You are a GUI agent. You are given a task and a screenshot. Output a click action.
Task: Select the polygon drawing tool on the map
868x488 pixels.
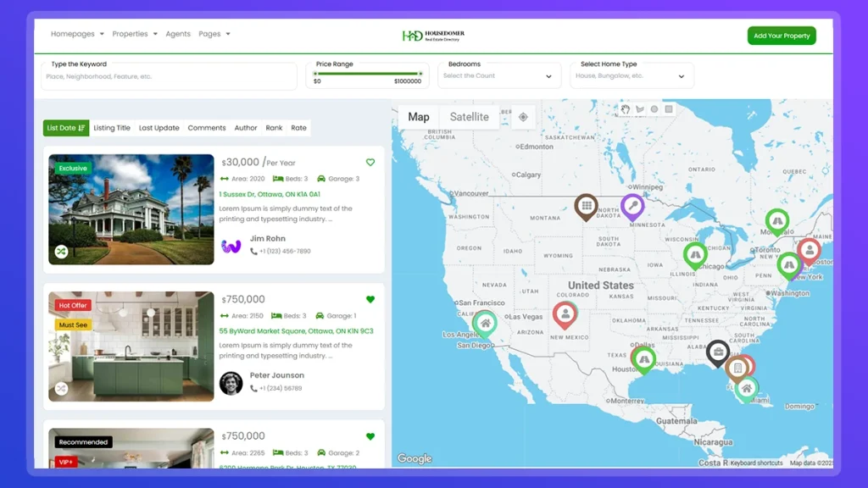[640, 110]
